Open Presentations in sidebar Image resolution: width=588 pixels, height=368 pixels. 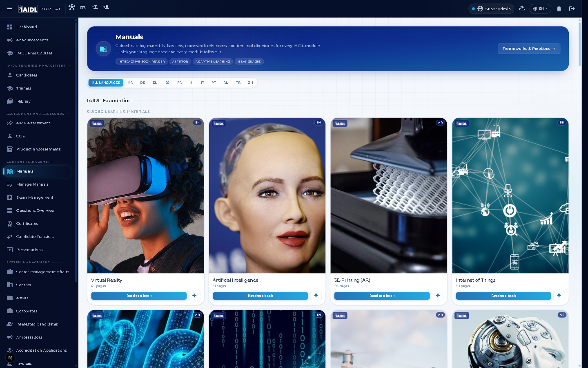click(37, 250)
